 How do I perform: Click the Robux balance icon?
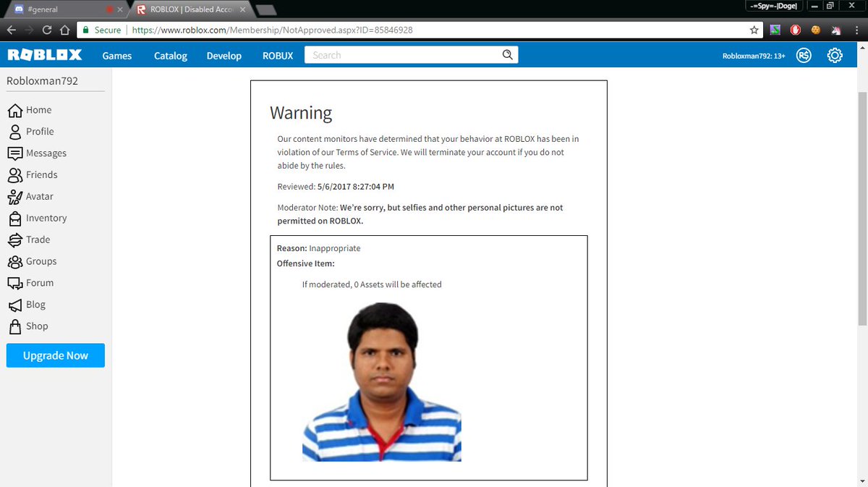click(x=804, y=56)
